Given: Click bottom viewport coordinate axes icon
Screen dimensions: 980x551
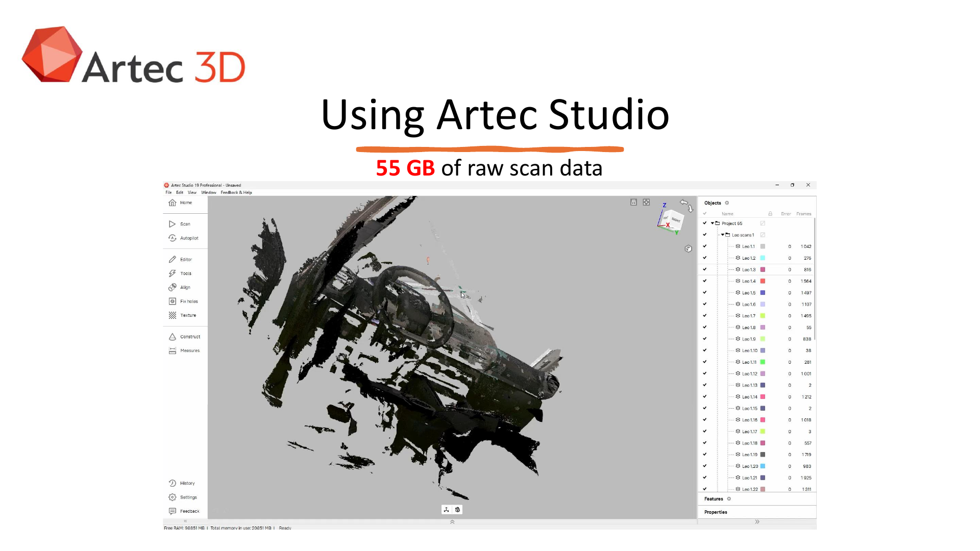Looking at the screenshot, I should tap(446, 510).
